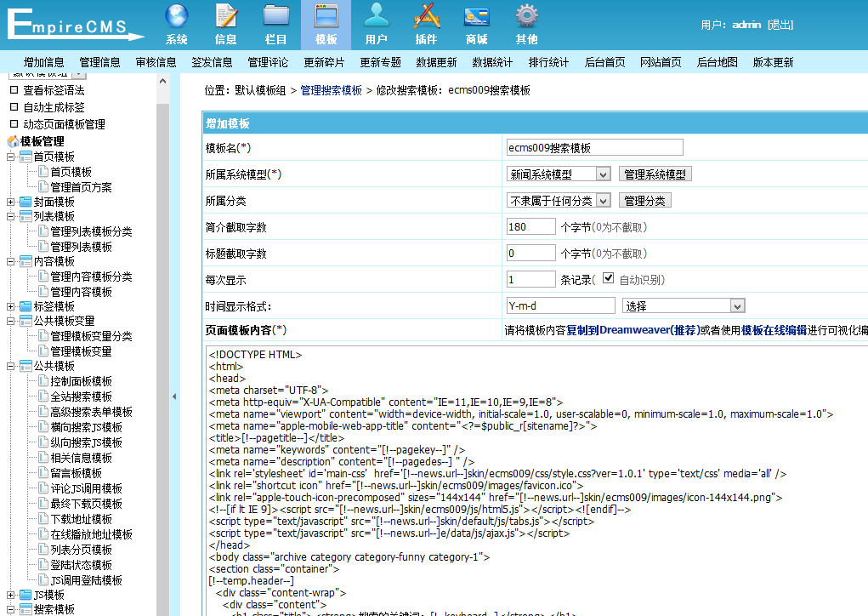The height and width of the screenshot is (616, 868).
Task: Select the 模板 window icon
Action: point(326,17)
